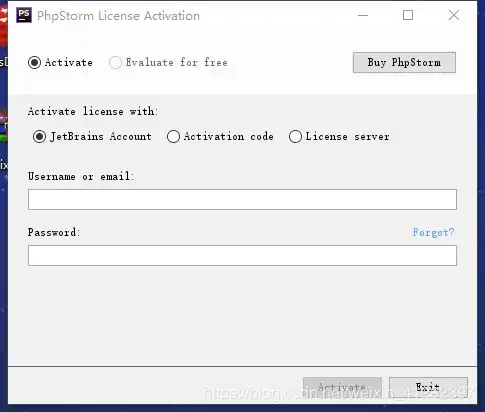This screenshot has height=412, width=485.
Task: Click the Activate button at bottom
Action: (342, 387)
